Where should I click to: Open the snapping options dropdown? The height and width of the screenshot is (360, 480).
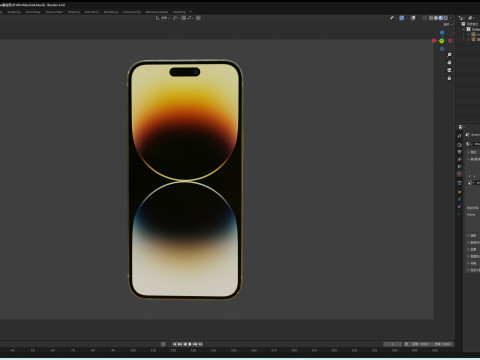190,18
